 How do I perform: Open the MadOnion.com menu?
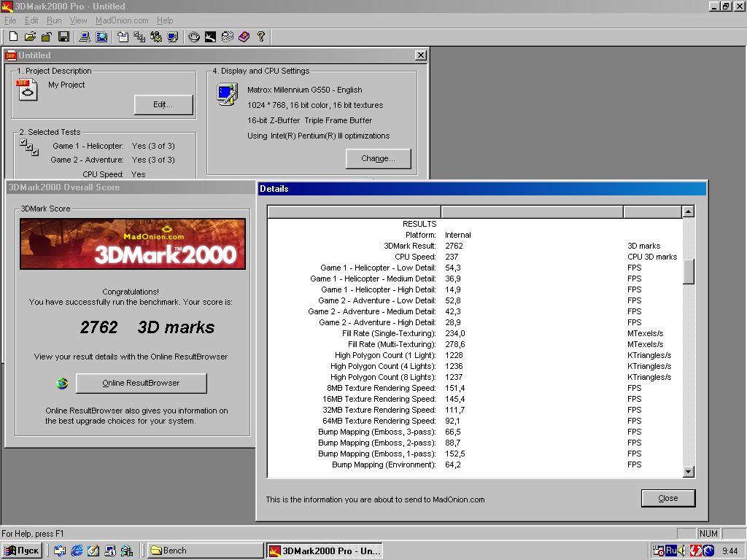(x=122, y=20)
